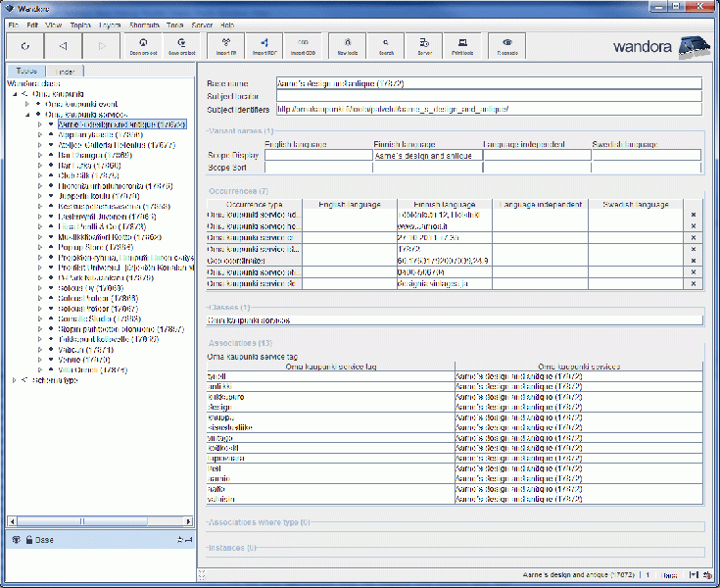Screen dimensions: 720x588
Task: Click the New topic toolbar icon
Action: 347,45
